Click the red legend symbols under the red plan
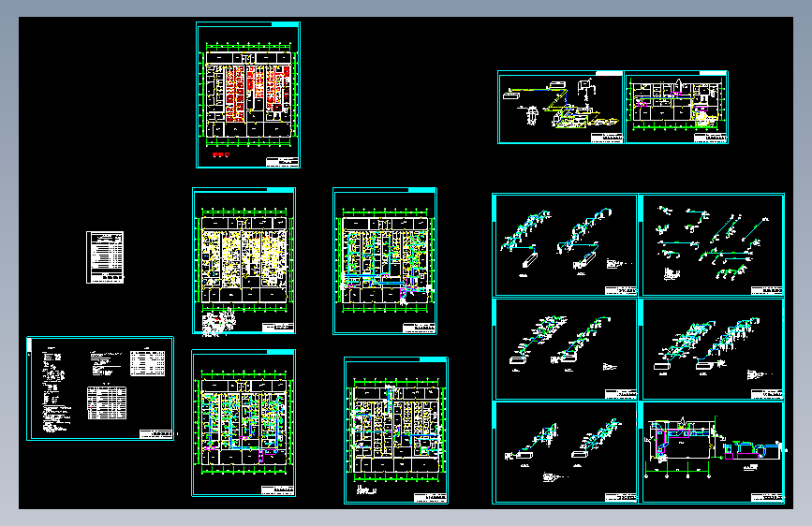The image size is (812, 526). coord(221,154)
